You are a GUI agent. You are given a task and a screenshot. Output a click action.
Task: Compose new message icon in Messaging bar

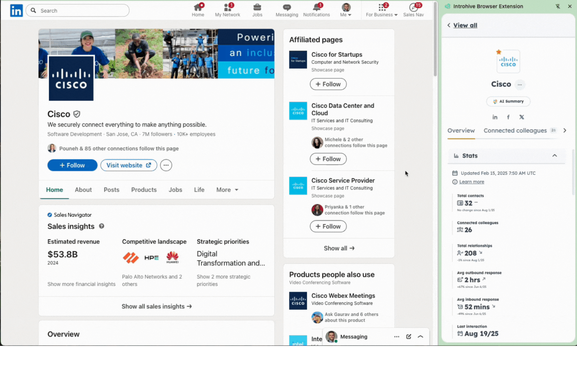point(409,337)
